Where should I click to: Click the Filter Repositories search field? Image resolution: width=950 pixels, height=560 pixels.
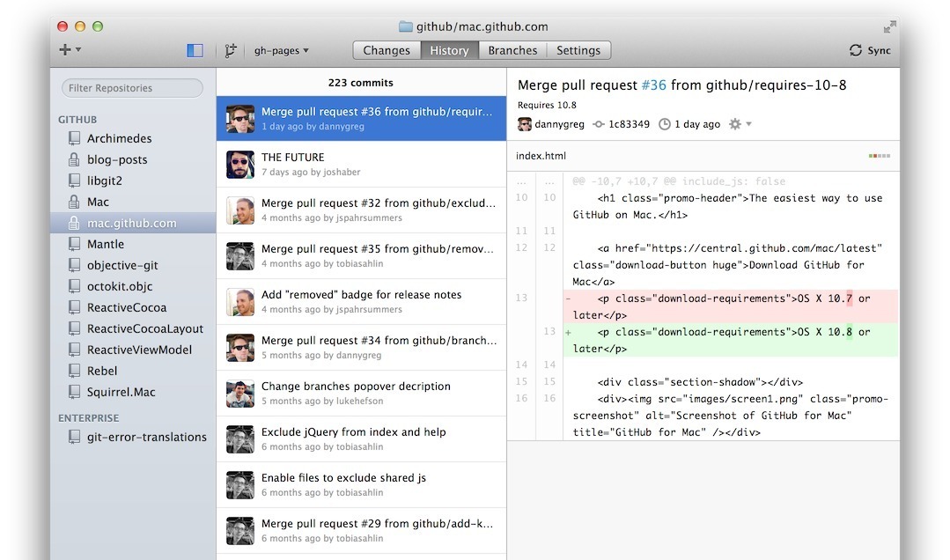click(132, 88)
